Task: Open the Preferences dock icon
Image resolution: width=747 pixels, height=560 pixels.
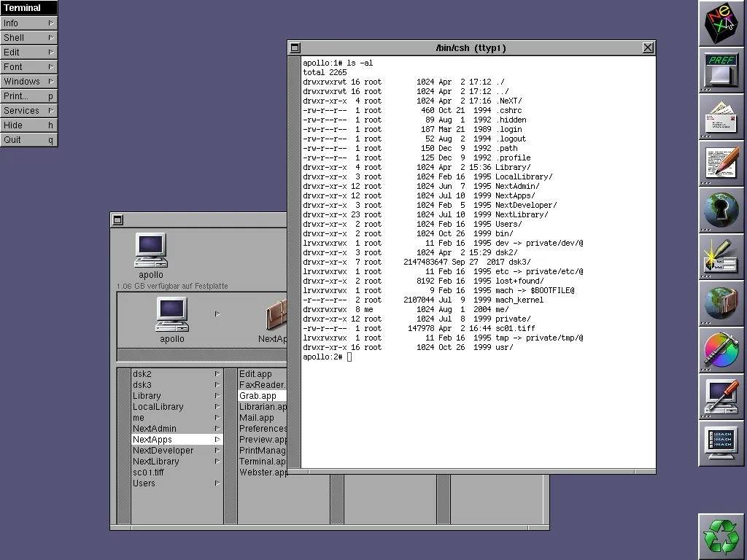Action: 721,70
